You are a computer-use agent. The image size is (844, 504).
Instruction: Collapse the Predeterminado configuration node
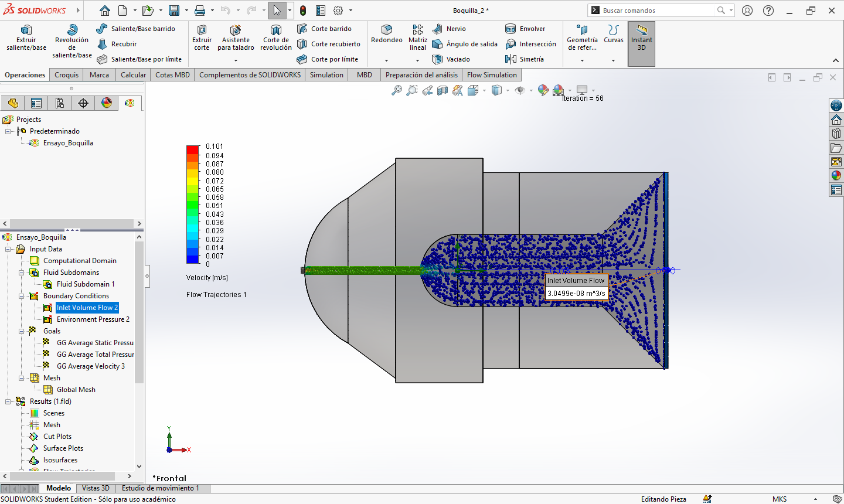click(8, 131)
